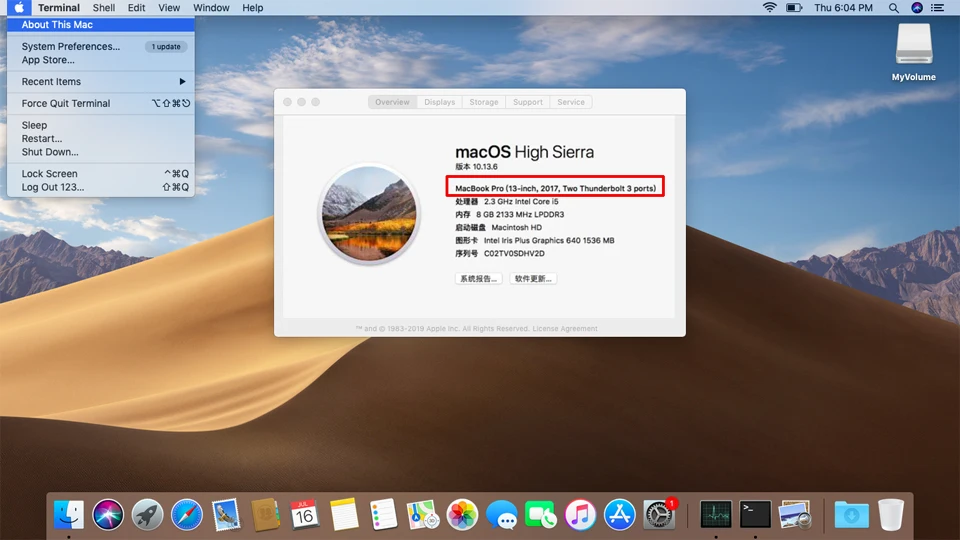Launch Safari from the Dock

[x=187, y=515]
